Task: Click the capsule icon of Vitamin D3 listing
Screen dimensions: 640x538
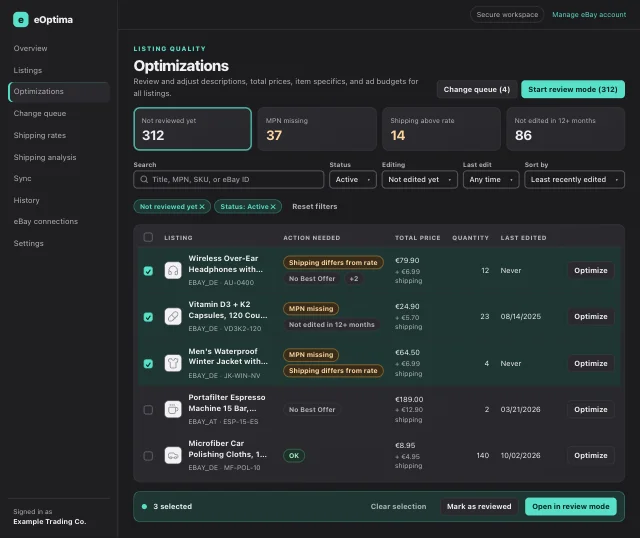Action: point(173,317)
